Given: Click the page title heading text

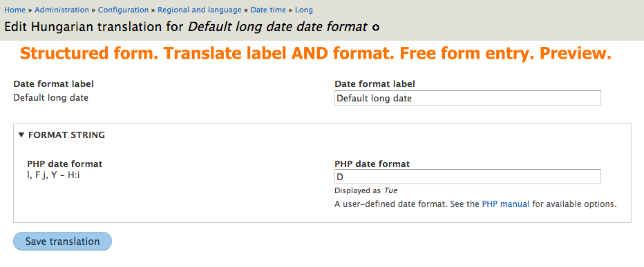Looking at the screenshot, I should point(186,27).
